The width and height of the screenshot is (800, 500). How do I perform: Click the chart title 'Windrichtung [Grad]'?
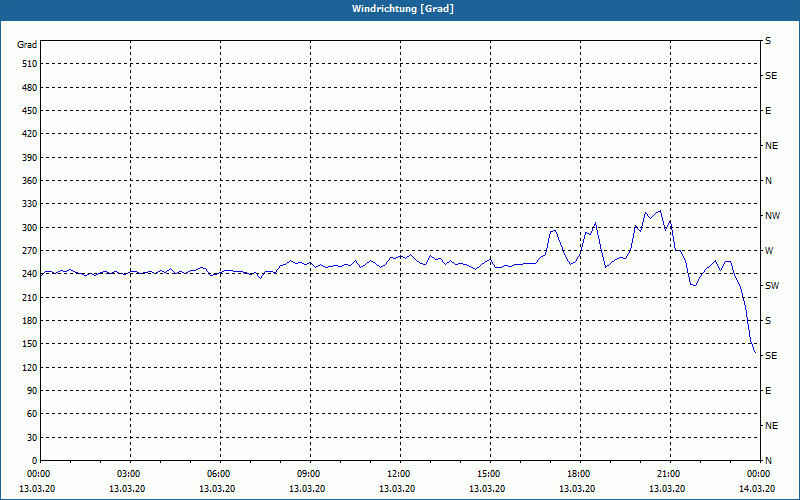[x=403, y=9]
